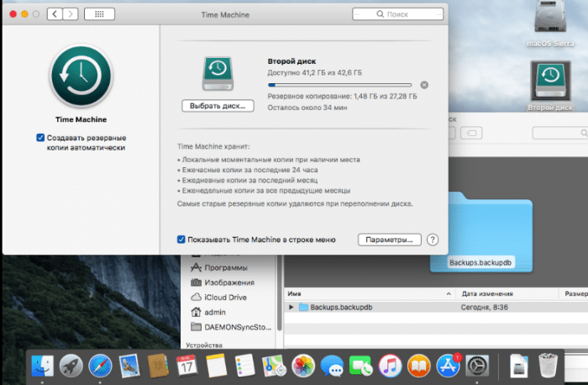Cancel the backup with the X button
The height and width of the screenshot is (385, 588).
coord(424,85)
